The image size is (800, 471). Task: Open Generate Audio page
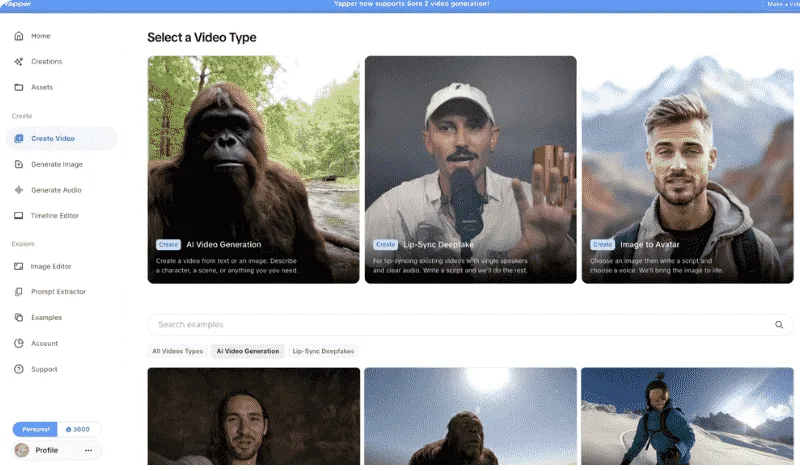[56, 190]
